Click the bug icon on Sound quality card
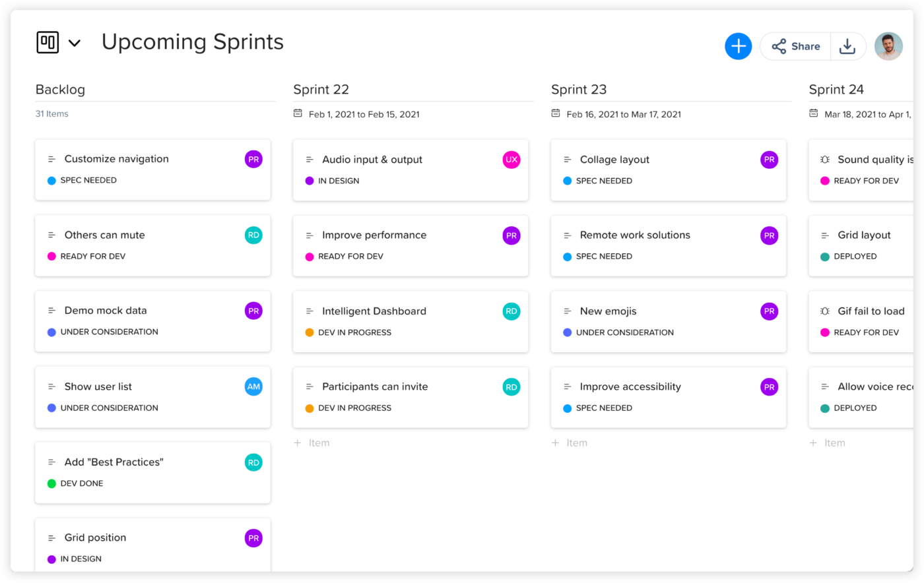 click(825, 160)
